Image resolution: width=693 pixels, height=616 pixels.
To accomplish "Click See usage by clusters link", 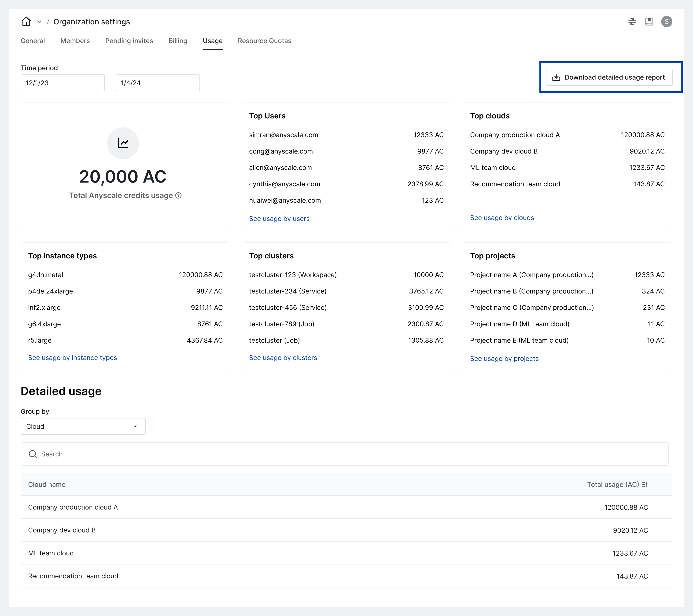I will pos(283,358).
